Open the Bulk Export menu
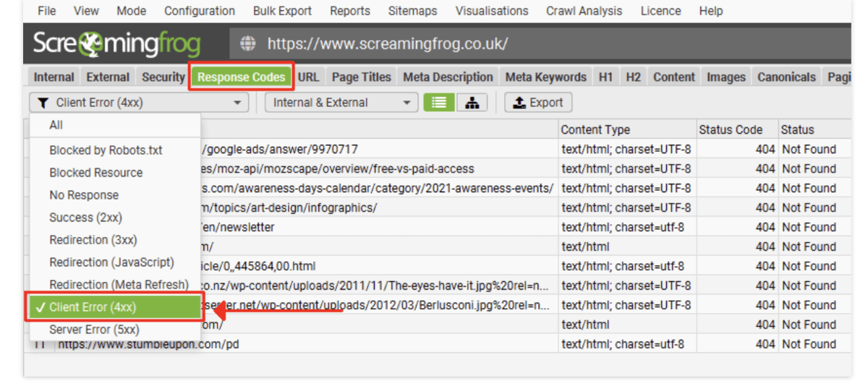 click(282, 11)
